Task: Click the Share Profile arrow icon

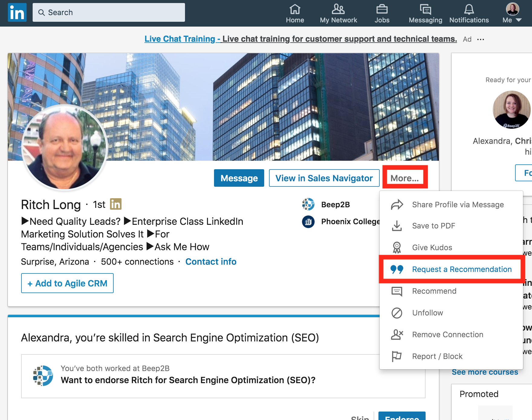Action: pos(397,205)
